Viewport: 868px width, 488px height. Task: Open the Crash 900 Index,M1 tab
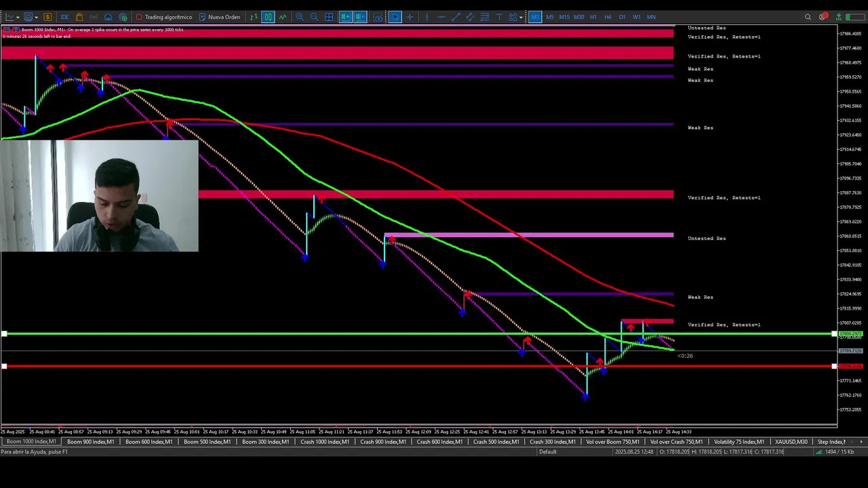click(383, 442)
